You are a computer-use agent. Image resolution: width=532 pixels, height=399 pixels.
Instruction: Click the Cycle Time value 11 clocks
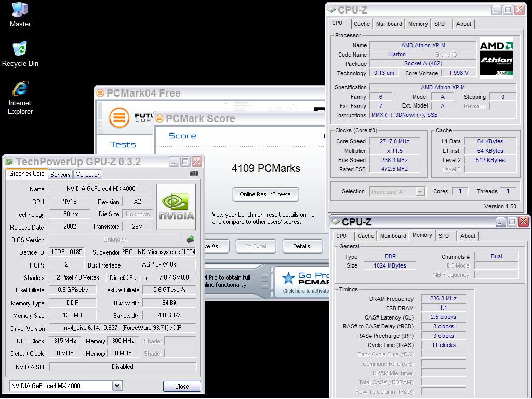443,345
